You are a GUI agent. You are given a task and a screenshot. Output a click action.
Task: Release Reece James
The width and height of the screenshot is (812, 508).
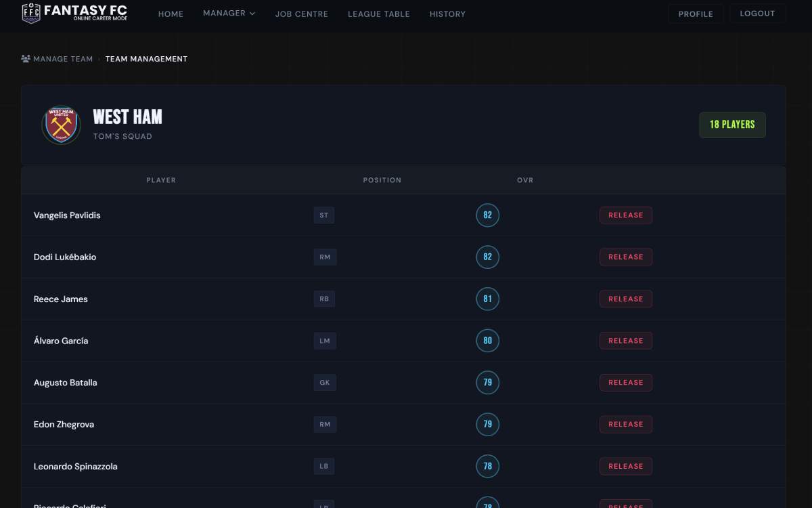click(x=626, y=299)
